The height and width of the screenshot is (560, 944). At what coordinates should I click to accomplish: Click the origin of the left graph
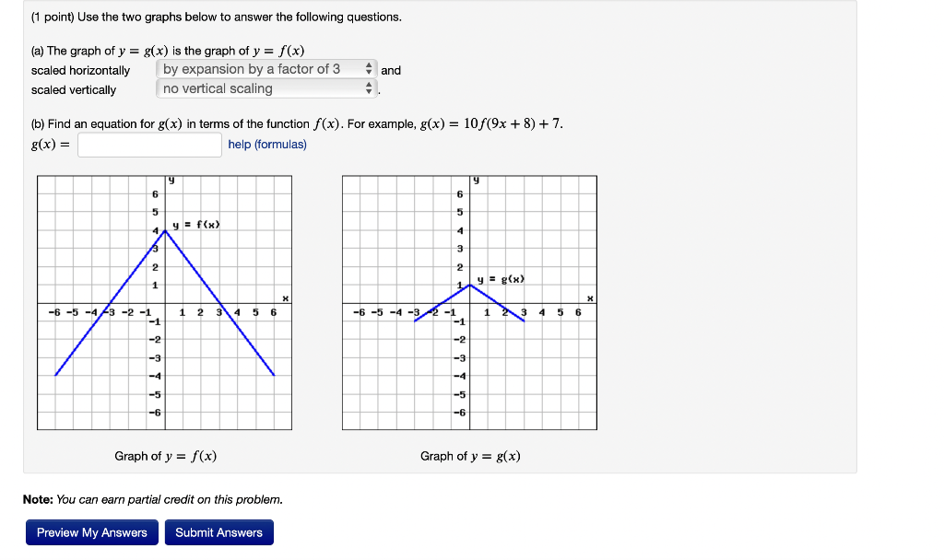click(x=164, y=302)
